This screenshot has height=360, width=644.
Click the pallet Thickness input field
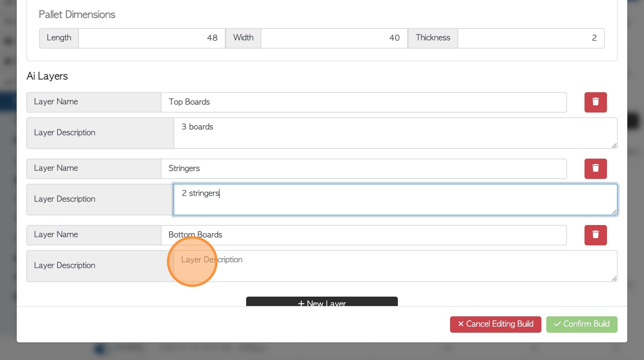click(x=530, y=38)
